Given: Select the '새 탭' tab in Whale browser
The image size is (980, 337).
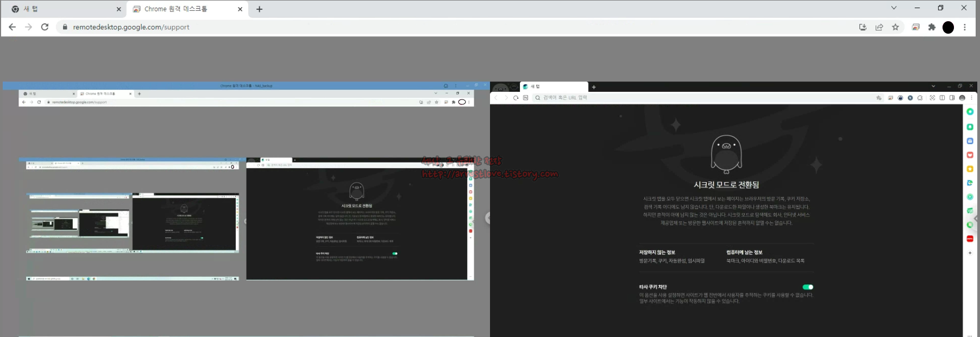Looking at the screenshot, I should pyautogui.click(x=554, y=86).
